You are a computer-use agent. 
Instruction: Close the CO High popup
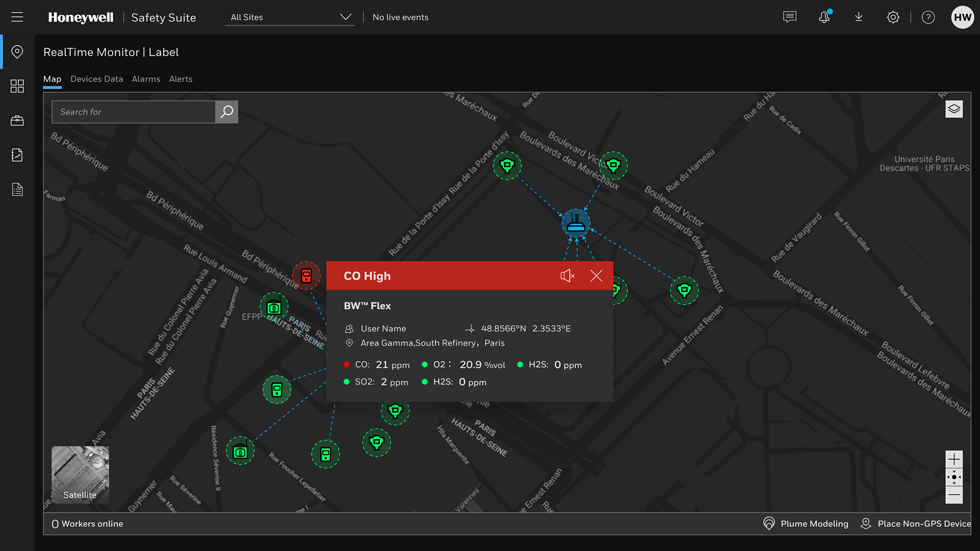(x=596, y=276)
